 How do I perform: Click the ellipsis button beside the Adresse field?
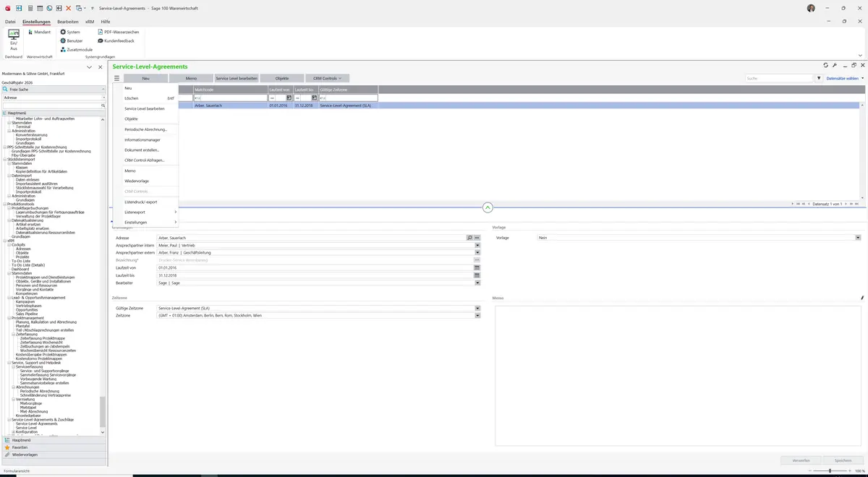pos(477,238)
